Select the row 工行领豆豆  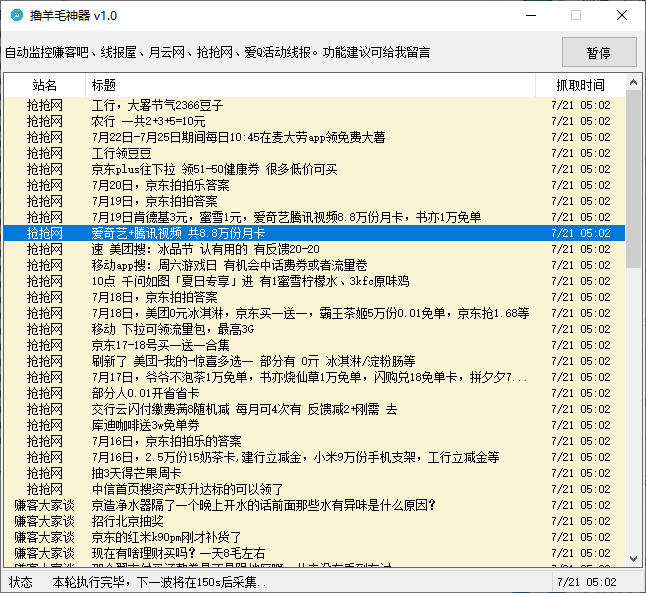tap(314, 153)
